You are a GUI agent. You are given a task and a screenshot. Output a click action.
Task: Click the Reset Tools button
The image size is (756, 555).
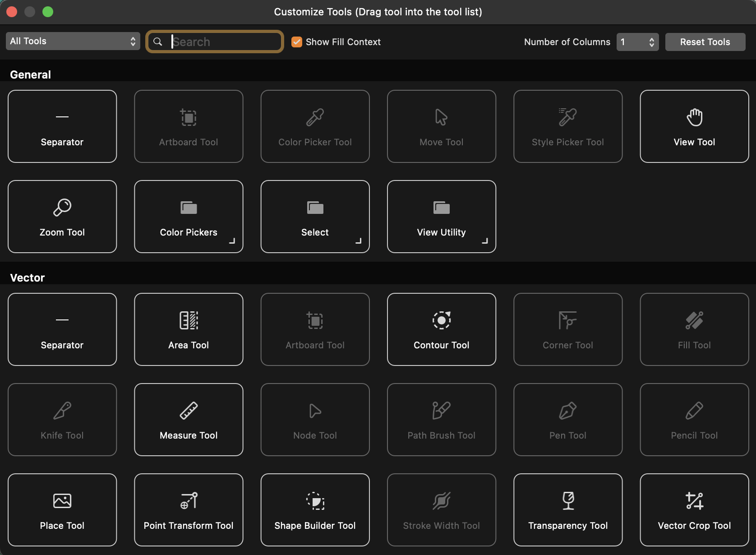[705, 42]
